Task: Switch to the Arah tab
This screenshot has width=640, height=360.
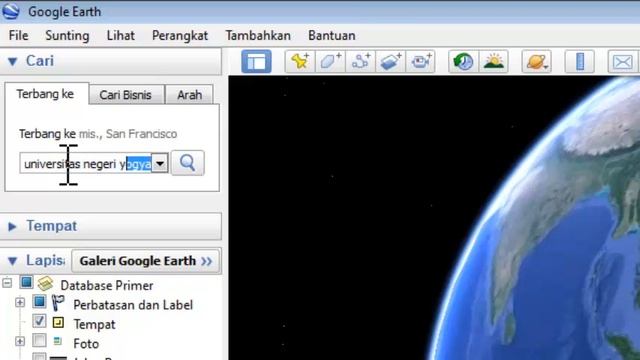Action: 189,95
